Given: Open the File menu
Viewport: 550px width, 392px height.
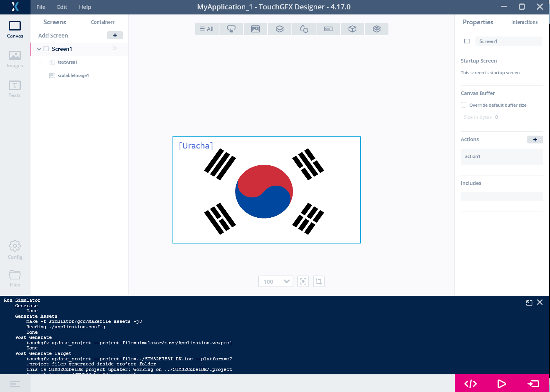Looking at the screenshot, I should pos(41,7).
